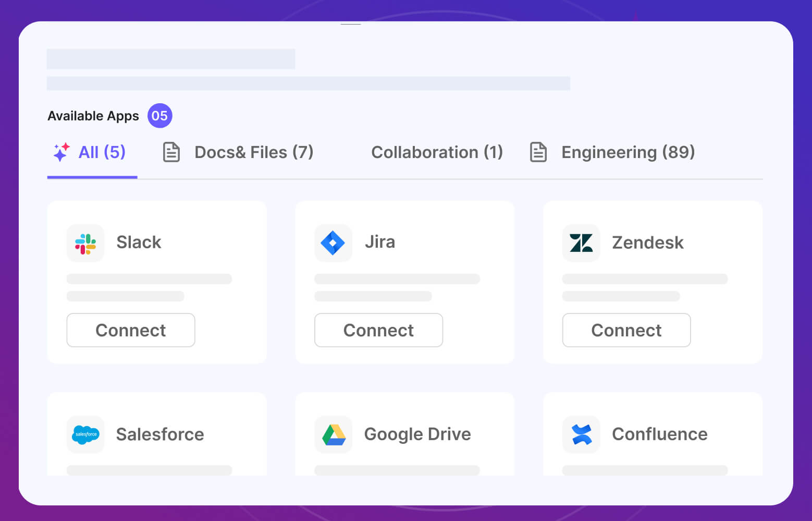Click the document icon beside Engineering
The height and width of the screenshot is (521, 812).
(538, 152)
